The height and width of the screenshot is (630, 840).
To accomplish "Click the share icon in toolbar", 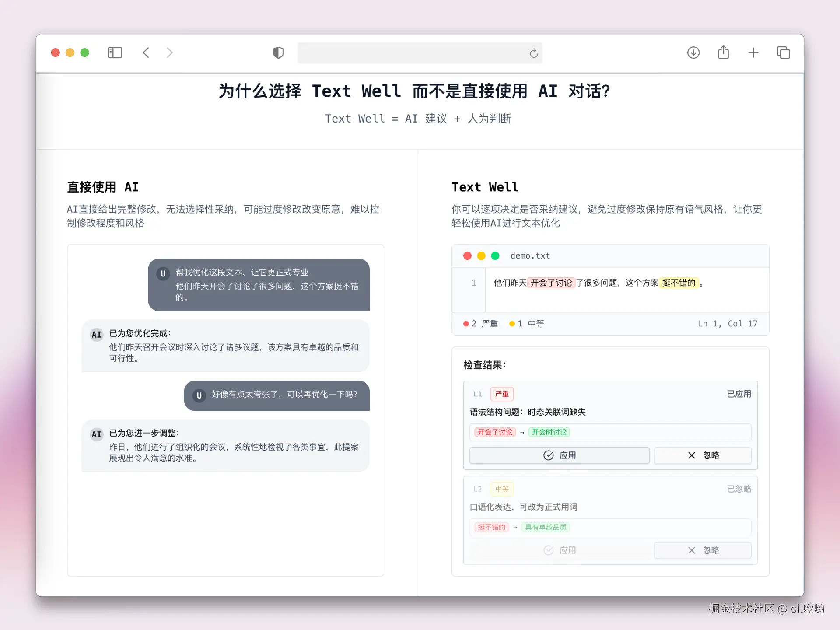I will coord(723,53).
